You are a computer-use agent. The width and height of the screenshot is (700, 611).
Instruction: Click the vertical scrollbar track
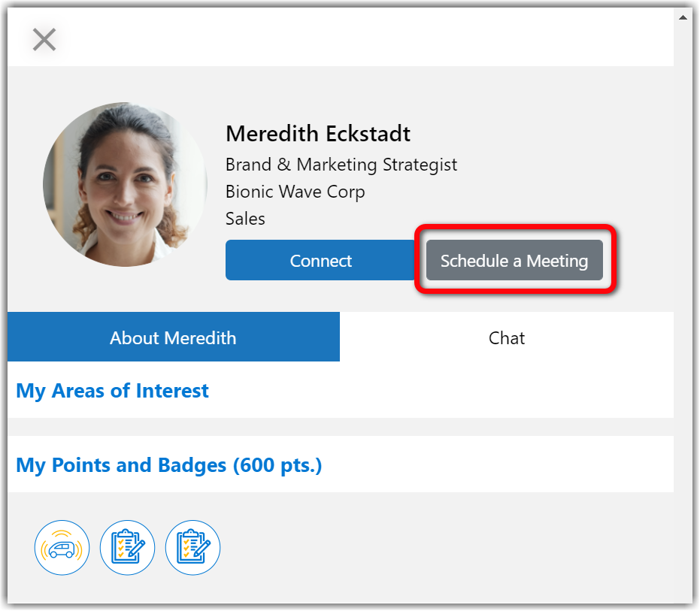coord(683,313)
